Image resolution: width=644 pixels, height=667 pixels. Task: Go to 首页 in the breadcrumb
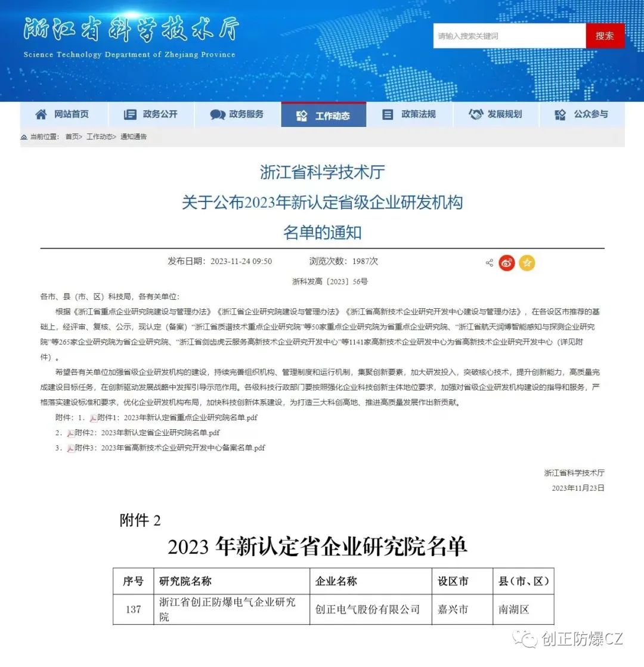(72, 137)
